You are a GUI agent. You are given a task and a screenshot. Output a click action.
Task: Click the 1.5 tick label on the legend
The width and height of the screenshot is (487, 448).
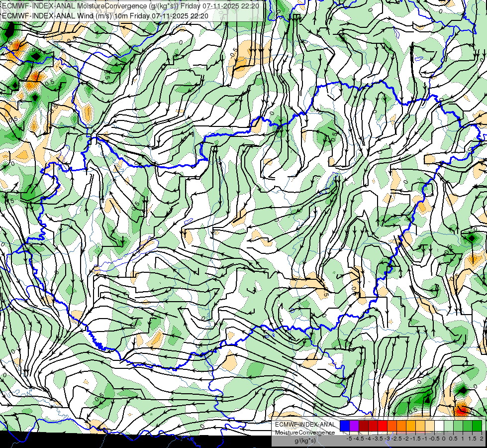(x=473, y=439)
